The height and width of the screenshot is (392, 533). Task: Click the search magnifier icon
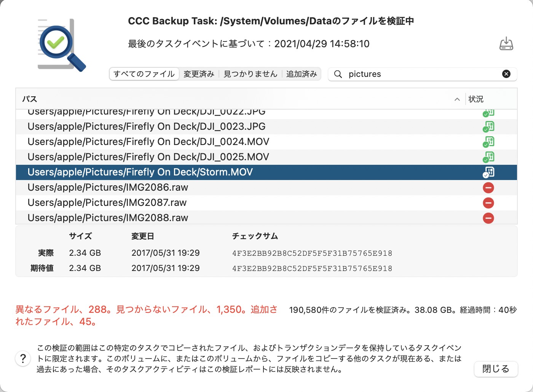[338, 74]
